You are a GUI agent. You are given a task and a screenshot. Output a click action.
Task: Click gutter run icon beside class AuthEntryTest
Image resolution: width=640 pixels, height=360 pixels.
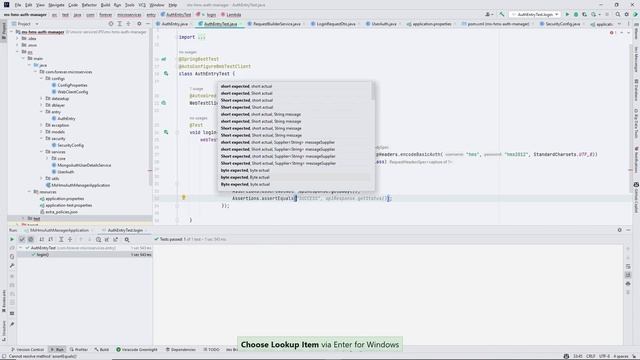coord(166,73)
